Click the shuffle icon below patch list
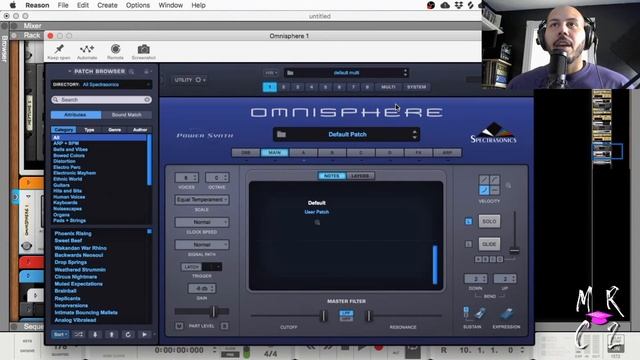Image resolution: width=640 pixels, height=360 pixels. point(78,334)
